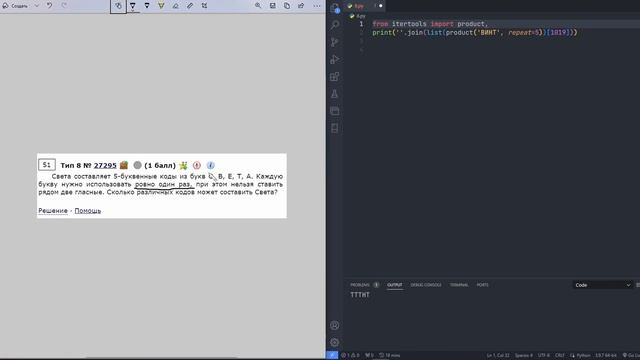
Task: Select the touch writing hand tool
Action: pyautogui.click(x=118, y=6)
